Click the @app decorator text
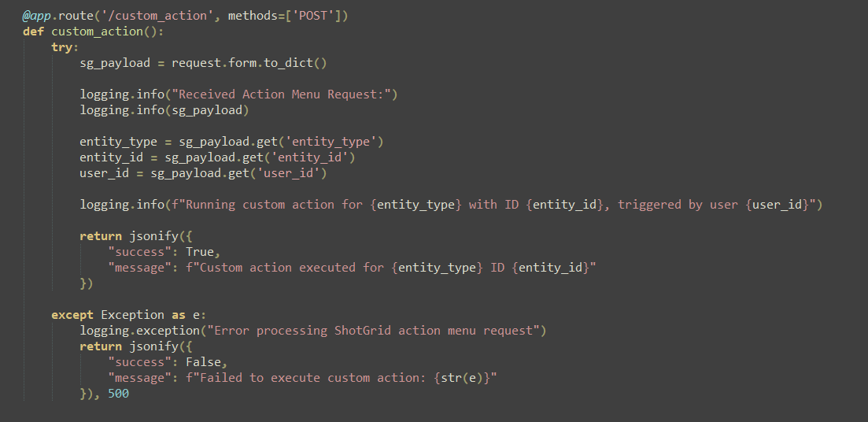Screen dimensions: 868x422 pyautogui.click(x=36, y=16)
